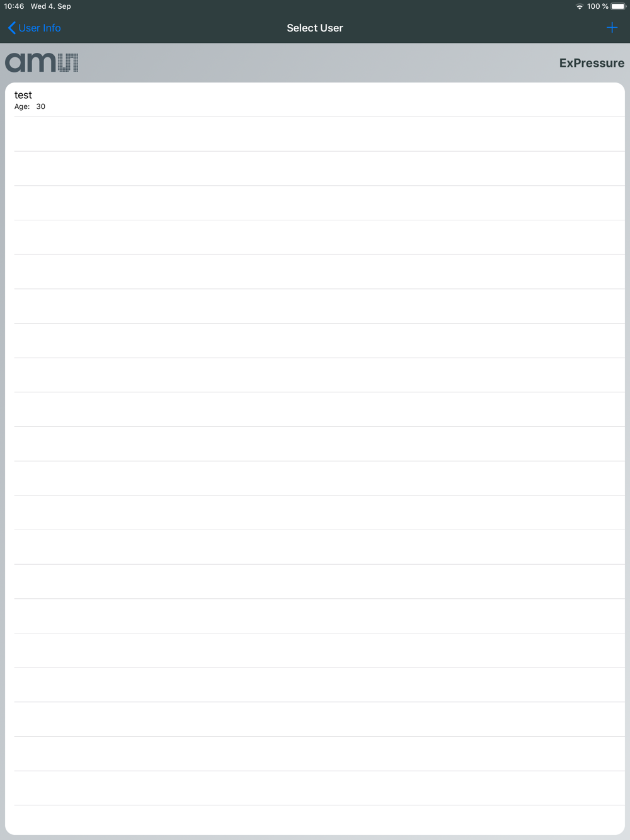Click the last empty row at list bottom

tap(315, 820)
